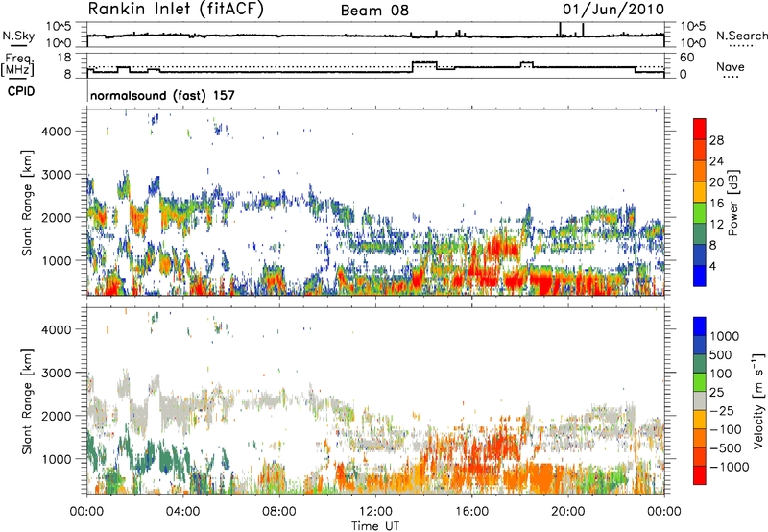Click the velocity colorbar value '500'
The height and width of the screenshot is (532, 768).
coord(720,355)
